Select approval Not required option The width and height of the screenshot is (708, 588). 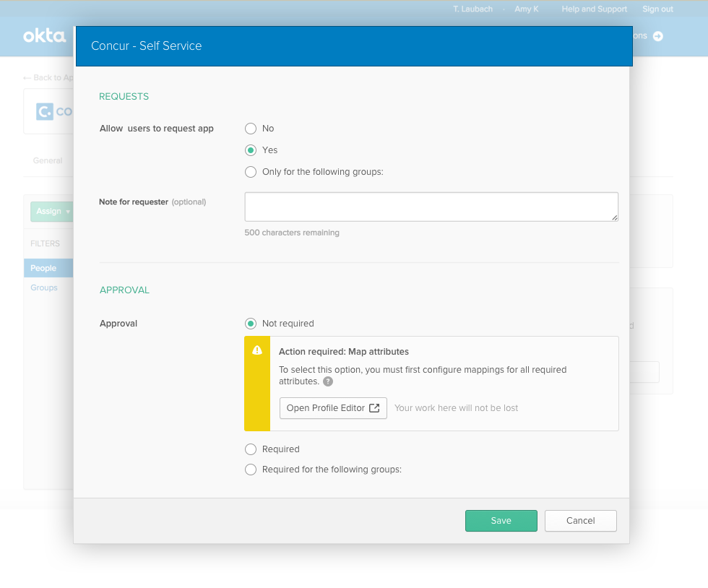pos(251,324)
